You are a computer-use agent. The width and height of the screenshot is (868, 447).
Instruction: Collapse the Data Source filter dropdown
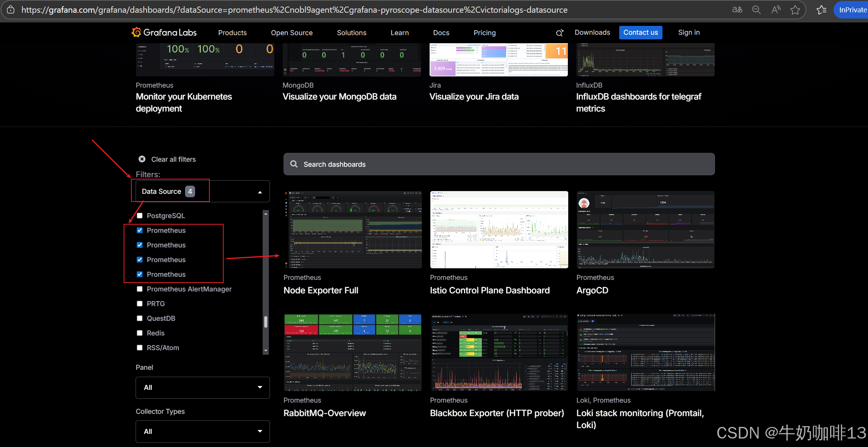(x=260, y=192)
